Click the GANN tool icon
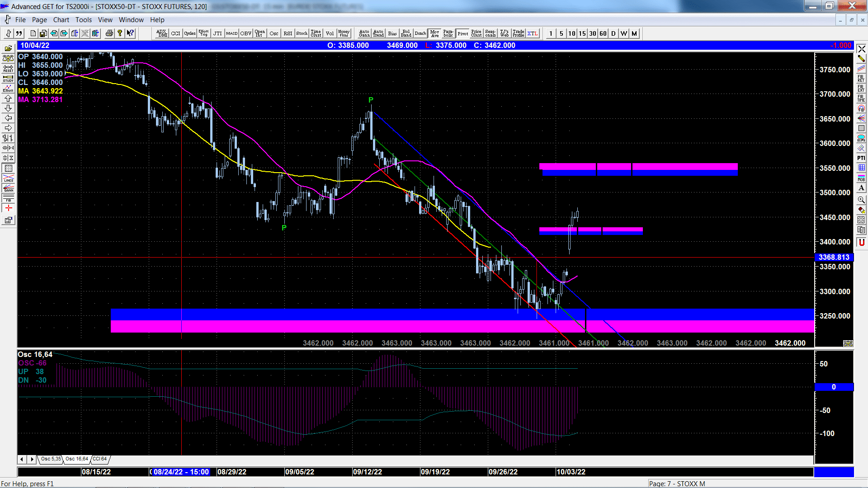 [8, 188]
